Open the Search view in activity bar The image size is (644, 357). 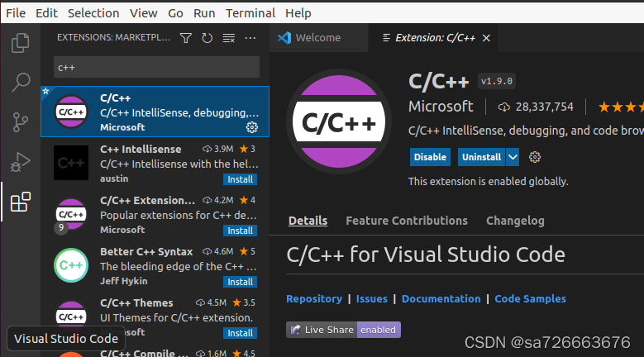(20, 83)
